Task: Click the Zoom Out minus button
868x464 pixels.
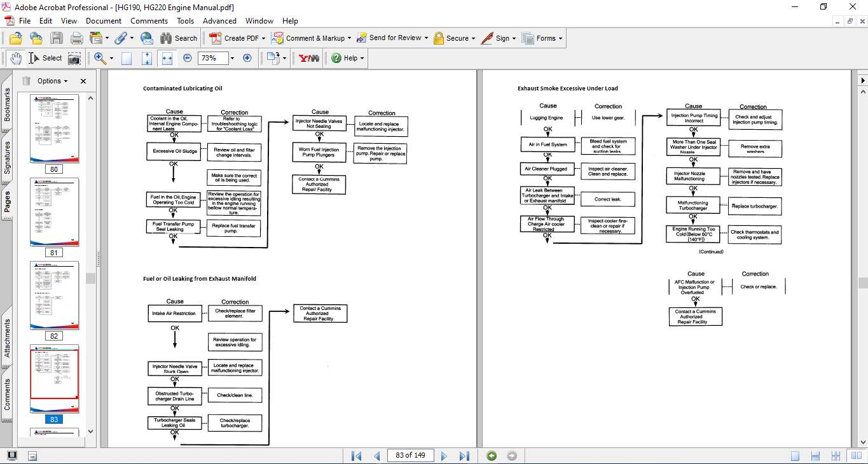Action: (x=188, y=58)
